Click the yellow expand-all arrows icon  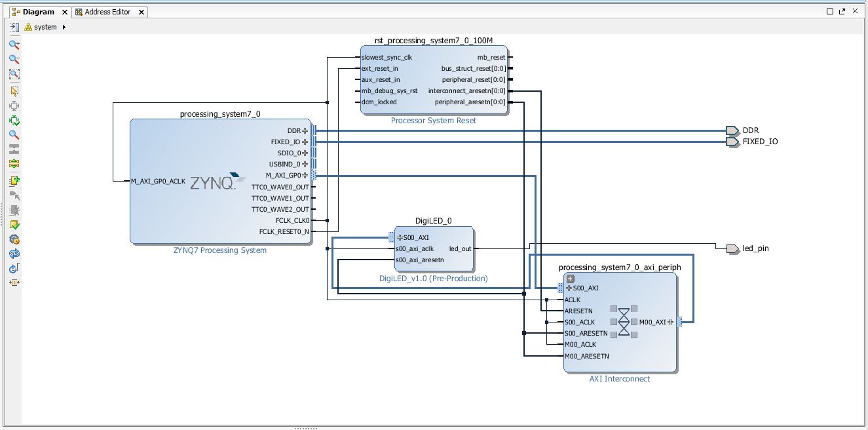[x=14, y=164]
